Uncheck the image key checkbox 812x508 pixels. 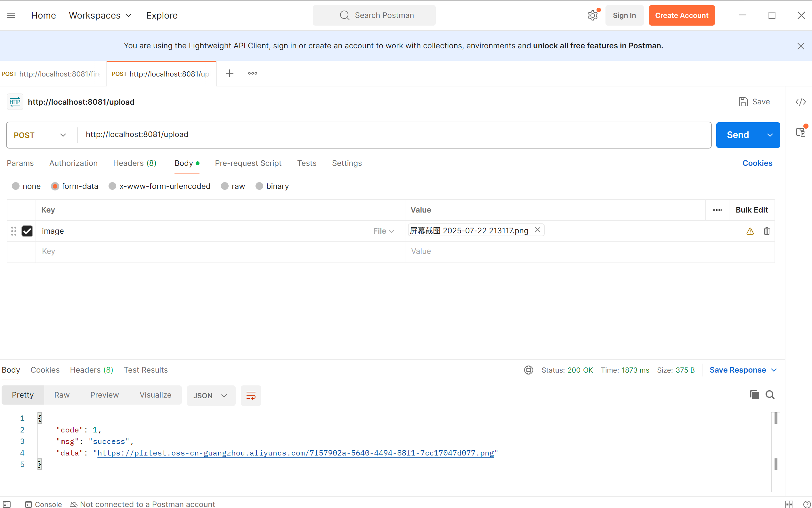pyautogui.click(x=27, y=231)
